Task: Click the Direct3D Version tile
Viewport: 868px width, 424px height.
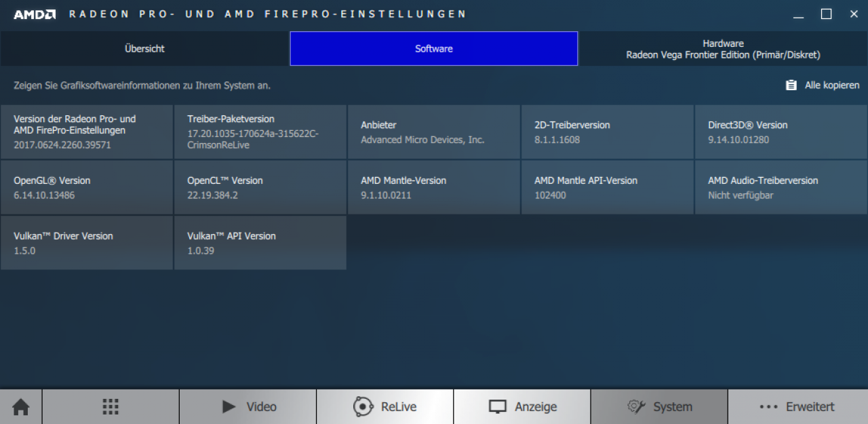Action: [x=781, y=132]
